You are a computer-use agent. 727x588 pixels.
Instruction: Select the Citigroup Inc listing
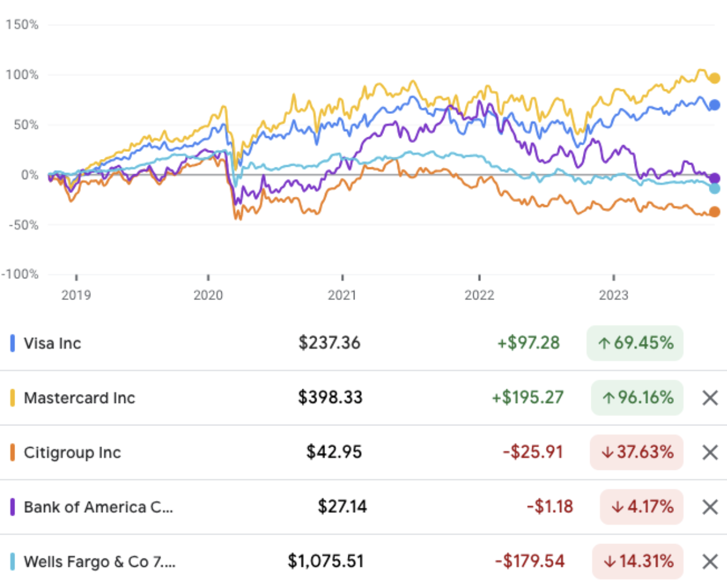[x=72, y=452]
